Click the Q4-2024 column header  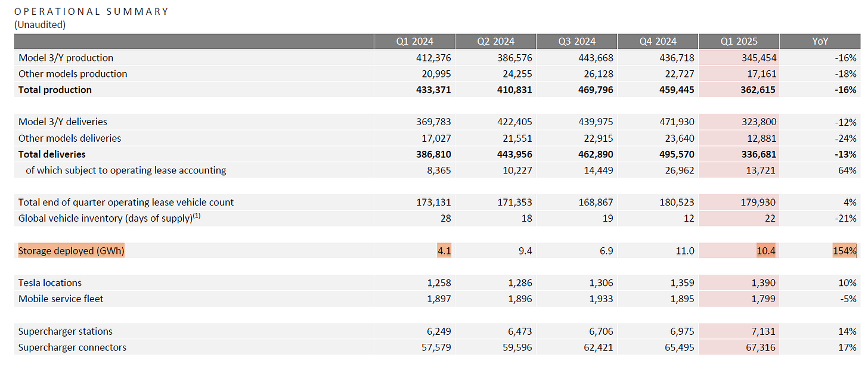tap(658, 42)
